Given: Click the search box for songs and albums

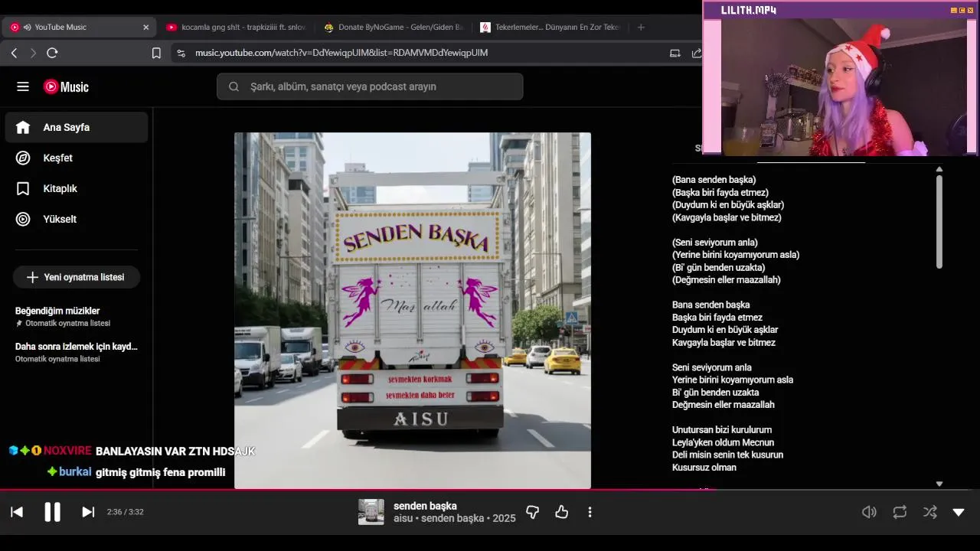Looking at the screenshot, I should tap(370, 86).
